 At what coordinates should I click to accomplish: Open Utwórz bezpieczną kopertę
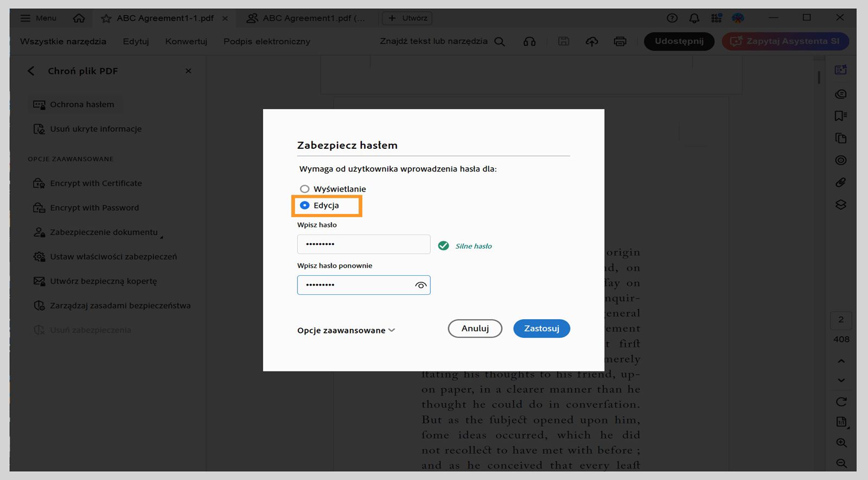point(95,281)
